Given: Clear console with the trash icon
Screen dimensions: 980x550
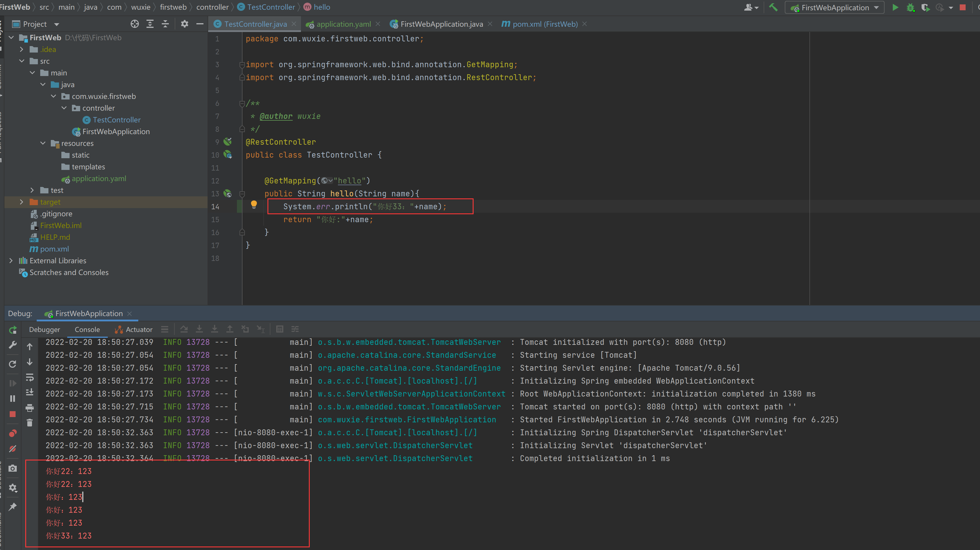Looking at the screenshot, I should coord(30,423).
